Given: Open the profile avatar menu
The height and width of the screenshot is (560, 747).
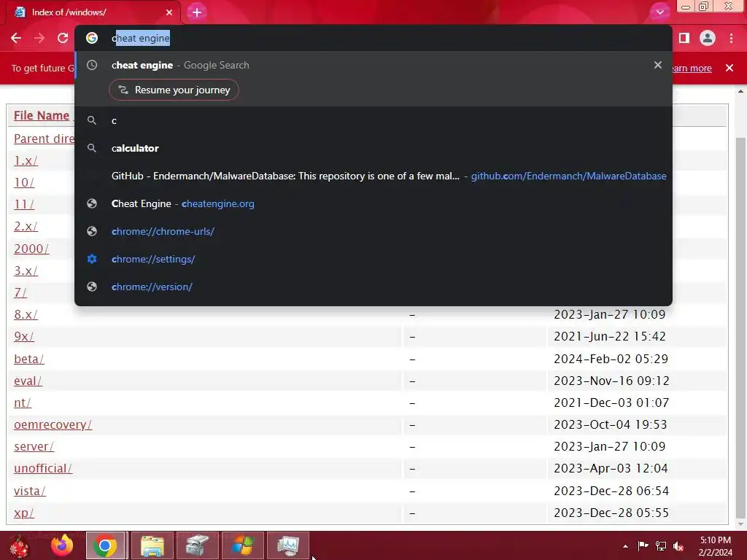Looking at the screenshot, I should click(x=708, y=38).
